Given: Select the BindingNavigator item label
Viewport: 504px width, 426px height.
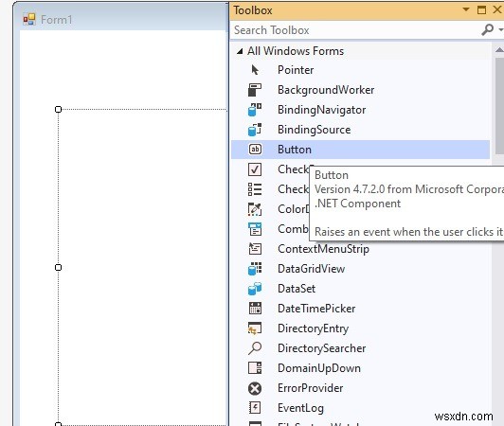Looking at the screenshot, I should point(321,110).
